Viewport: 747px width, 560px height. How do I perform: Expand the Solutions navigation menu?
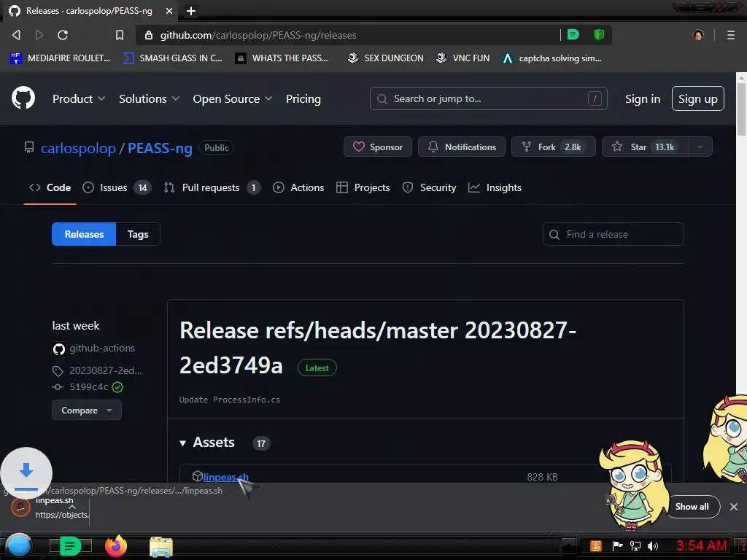(x=149, y=98)
